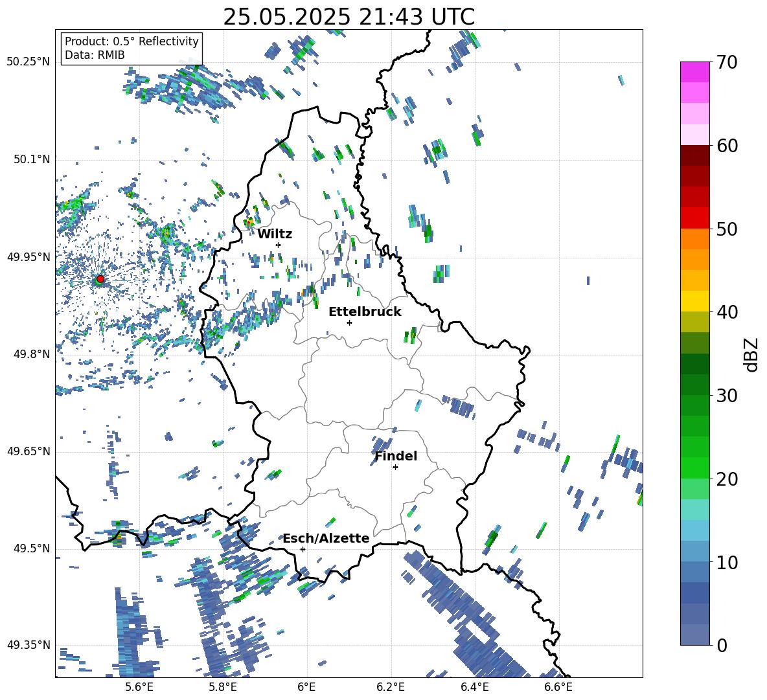Click the bright red colorbar segment near 50
767x700 pixels.
694,218
